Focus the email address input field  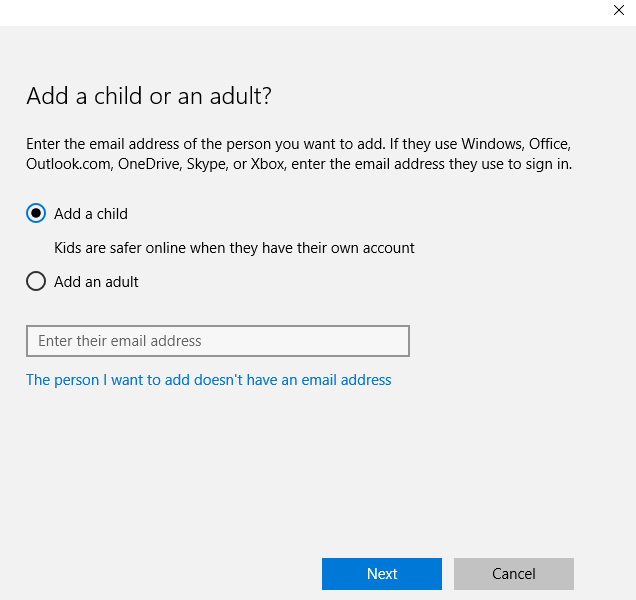pos(218,341)
